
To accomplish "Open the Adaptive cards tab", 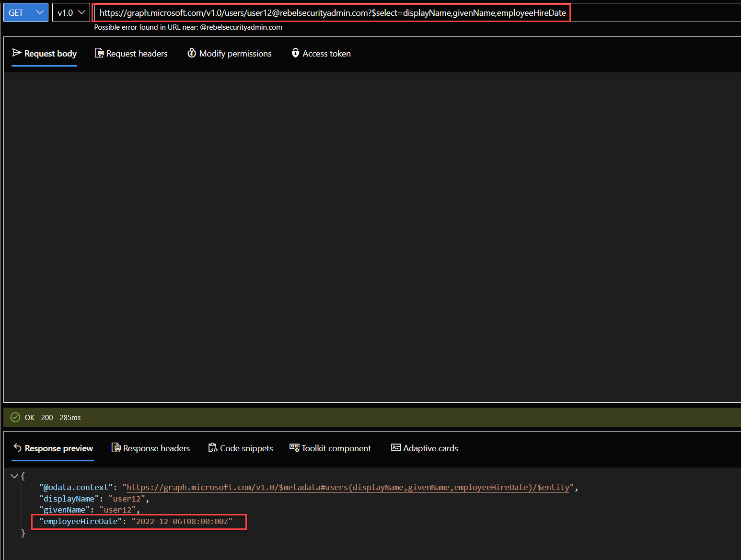I will (425, 448).
